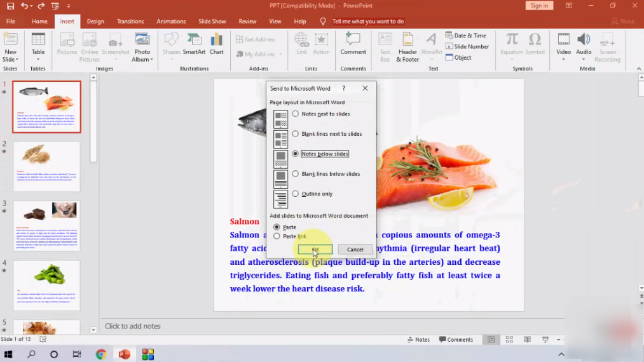The height and width of the screenshot is (362, 644).
Task: Show hidden system tray icons
Action: (x=561, y=354)
